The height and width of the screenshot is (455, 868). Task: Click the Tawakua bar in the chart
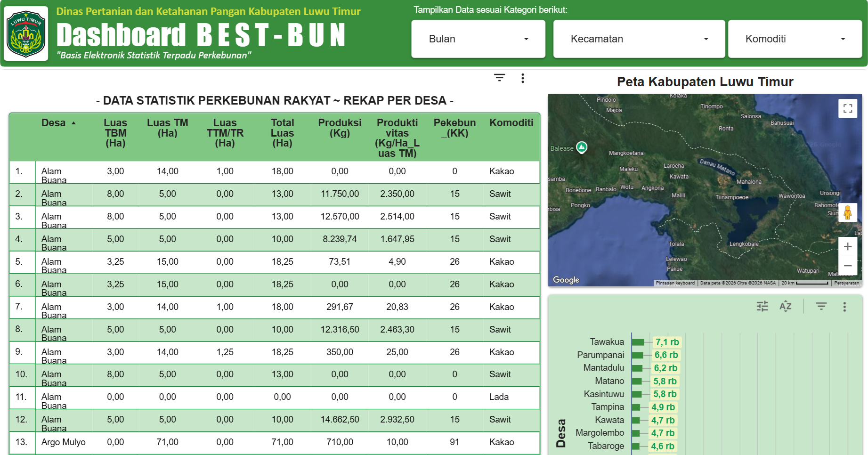click(638, 342)
